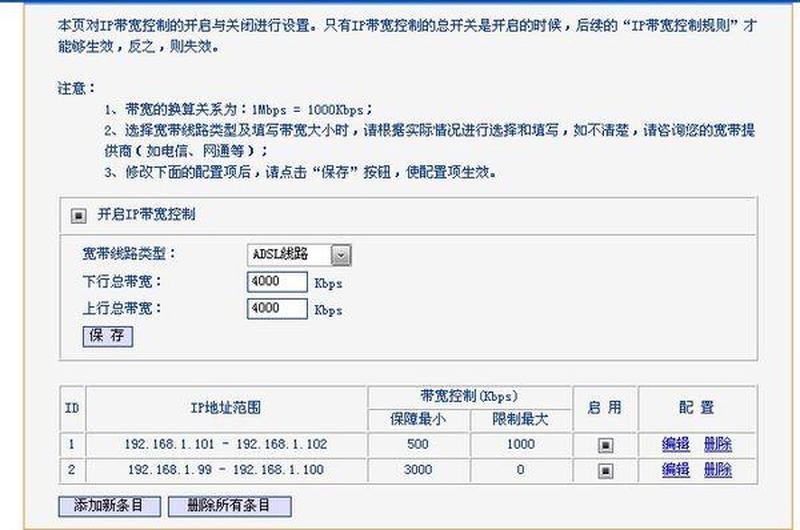Click the 上行总带宽 label
This screenshot has width=800, height=530.
point(121,308)
